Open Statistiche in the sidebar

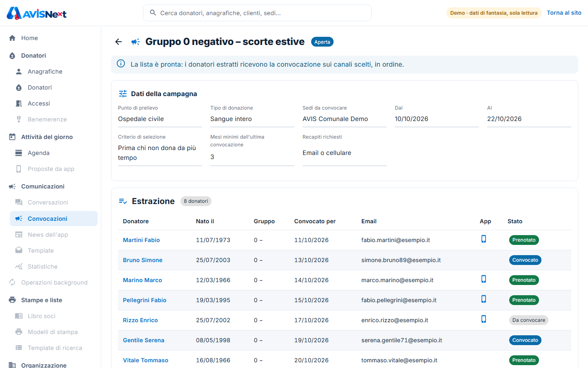pyautogui.click(x=53, y=267)
